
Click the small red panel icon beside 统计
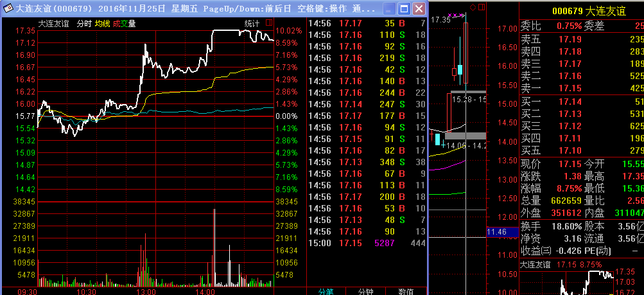click(x=267, y=24)
